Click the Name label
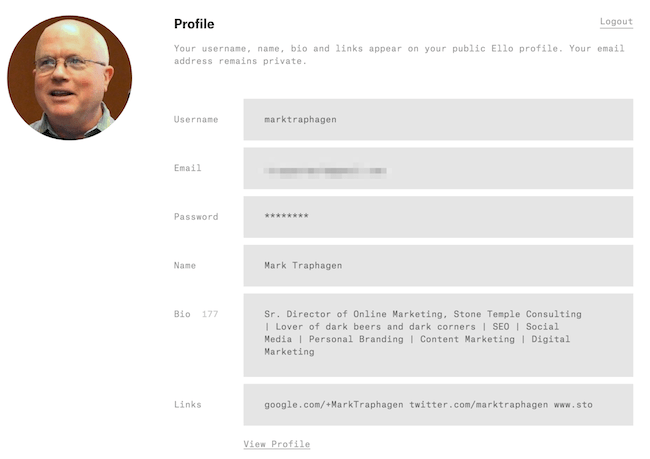The width and height of the screenshot is (650, 459). pos(184,265)
